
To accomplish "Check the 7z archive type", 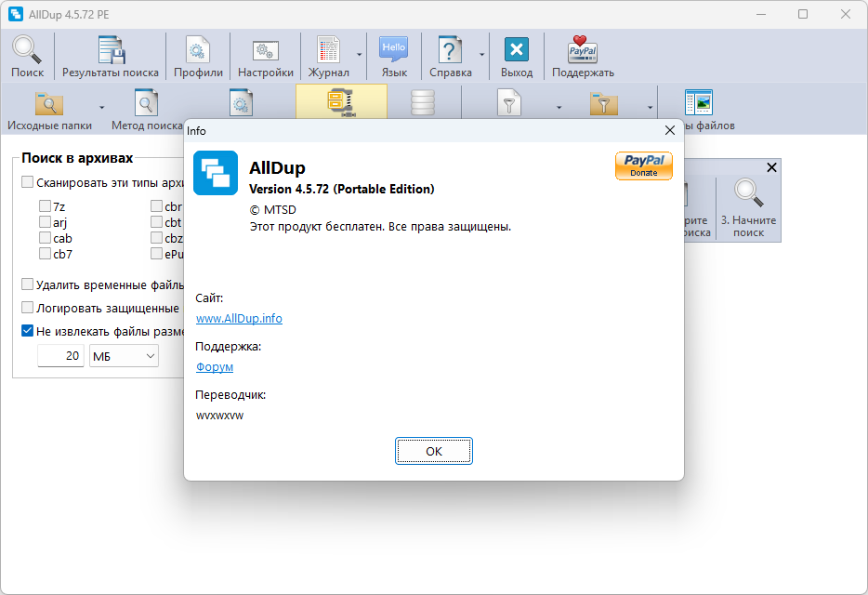I will coord(45,206).
